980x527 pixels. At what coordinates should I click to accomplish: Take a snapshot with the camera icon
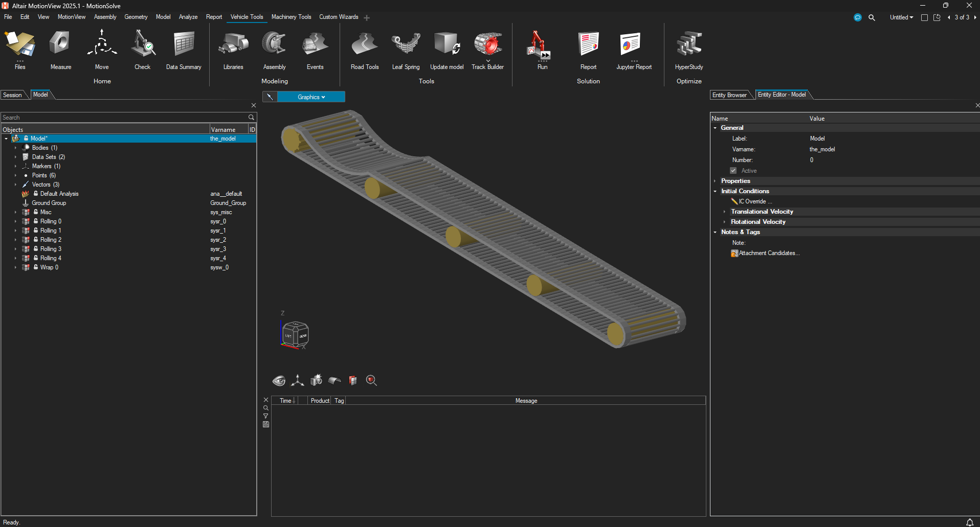[x=316, y=380]
